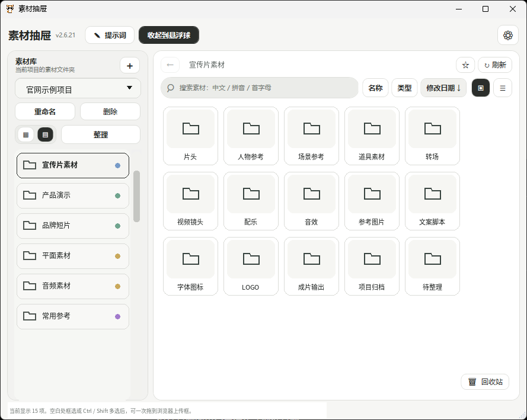
Task: Open the 道具素材 folder
Action: point(372,136)
